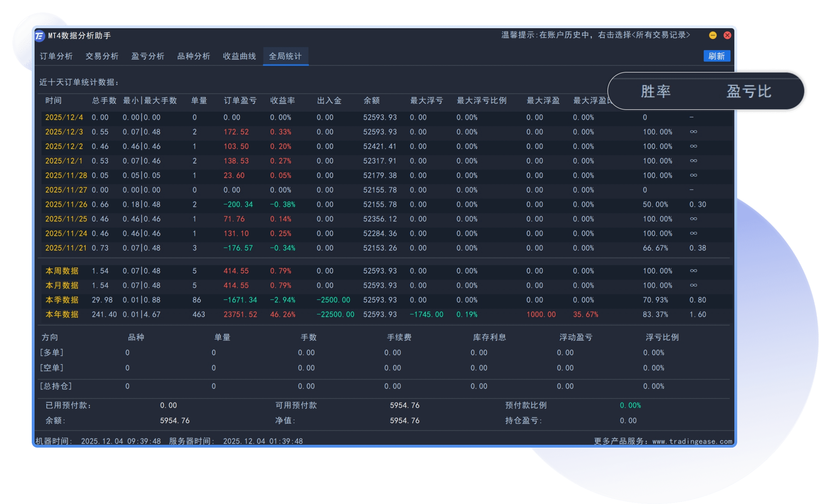Image resolution: width=819 pixels, height=504 pixels.
Task: Select the 全局统计 tab
Action: 285,56
